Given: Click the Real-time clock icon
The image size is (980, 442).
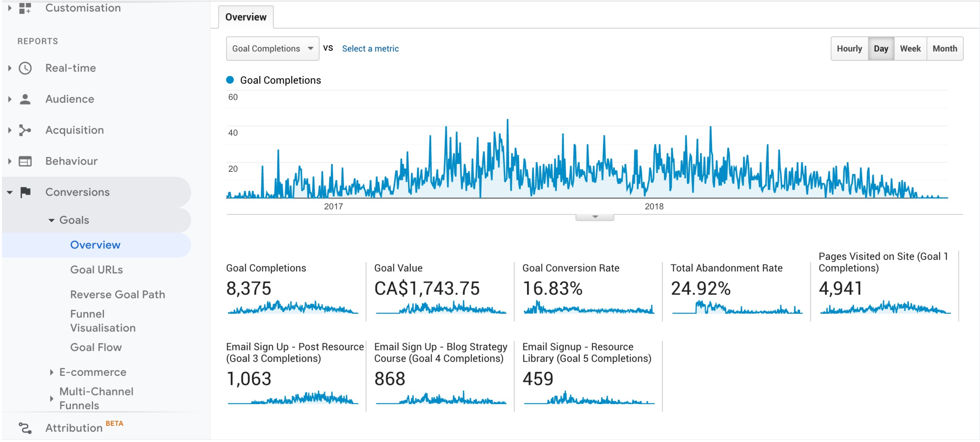Looking at the screenshot, I should 25,68.
